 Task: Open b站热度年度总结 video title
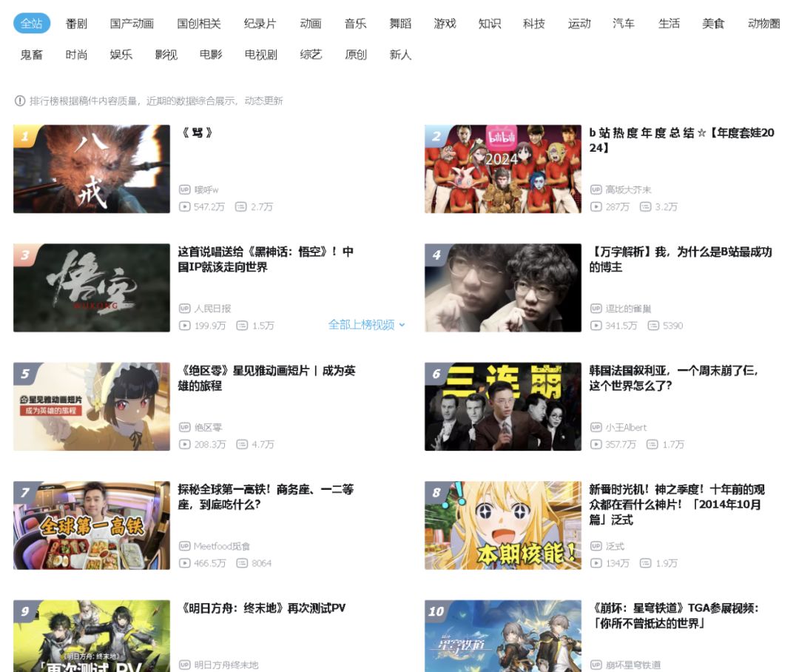pyautogui.click(x=682, y=140)
